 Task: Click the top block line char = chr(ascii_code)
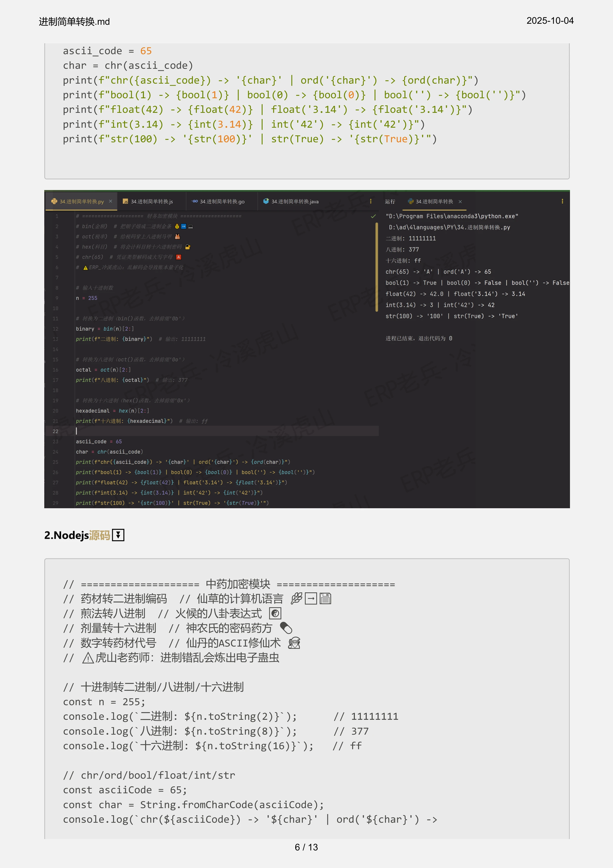click(128, 65)
